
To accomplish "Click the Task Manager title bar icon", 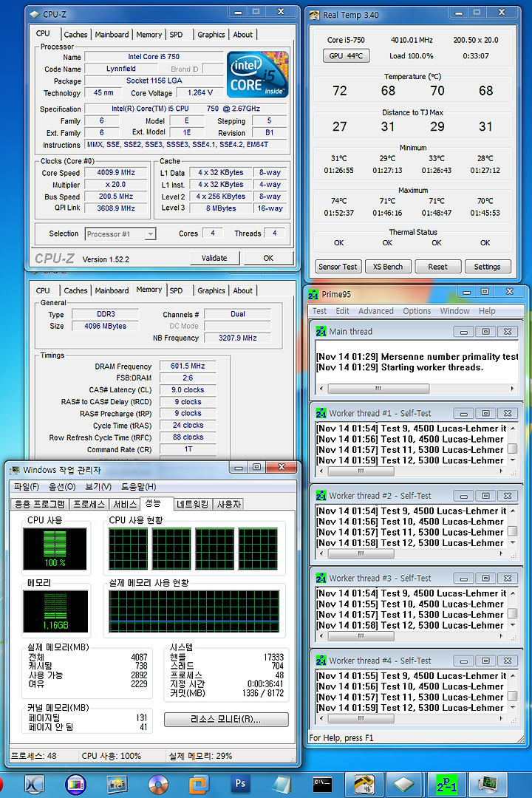I will point(16,470).
